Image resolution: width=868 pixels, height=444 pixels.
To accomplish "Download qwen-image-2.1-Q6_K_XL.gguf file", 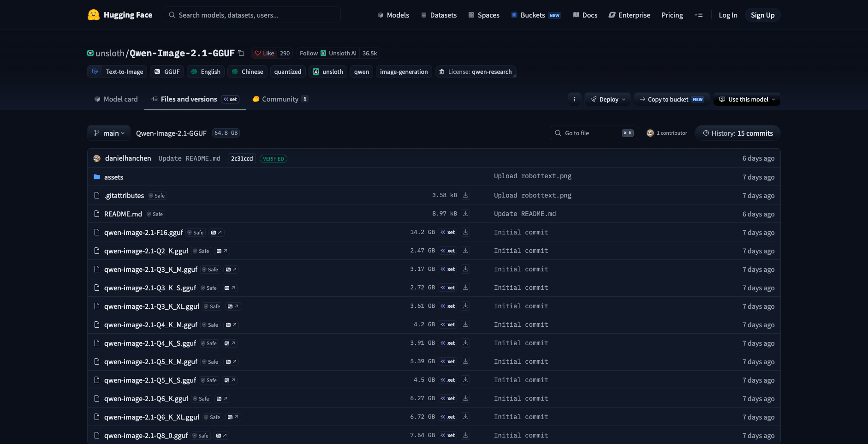I will tap(465, 417).
